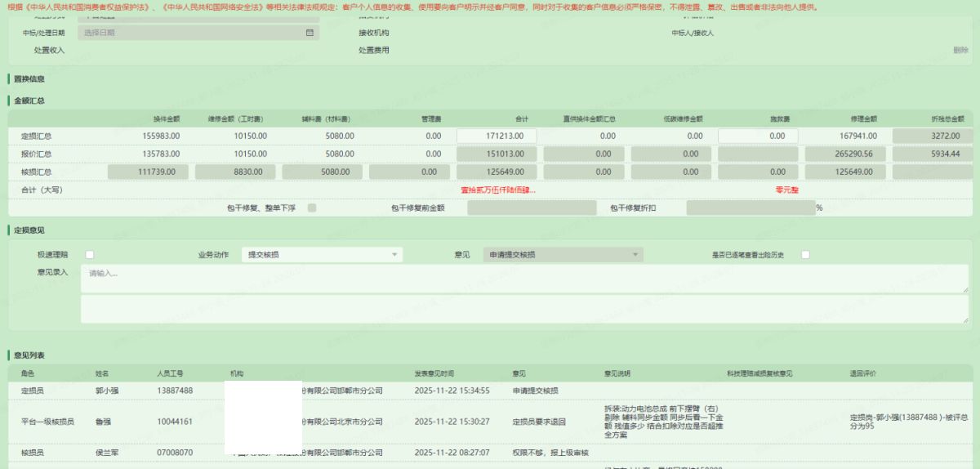Click the 包干修复折扣 percentage field
Screen dimensions: 980x469
[x=750, y=208]
